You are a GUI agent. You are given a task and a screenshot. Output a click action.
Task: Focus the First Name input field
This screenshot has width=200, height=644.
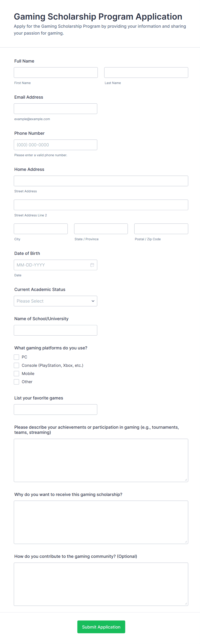tap(55, 72)
